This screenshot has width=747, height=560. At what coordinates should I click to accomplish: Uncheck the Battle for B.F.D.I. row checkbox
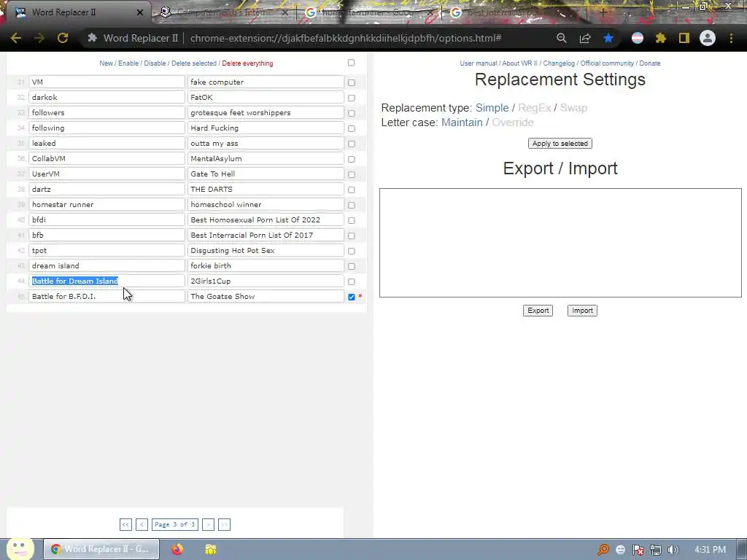pyautogui.click(x=352, y=297)
